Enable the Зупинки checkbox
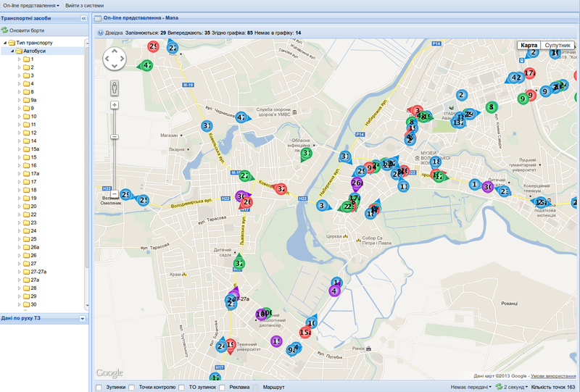This screenshot has height=392, width=580. 99,387
